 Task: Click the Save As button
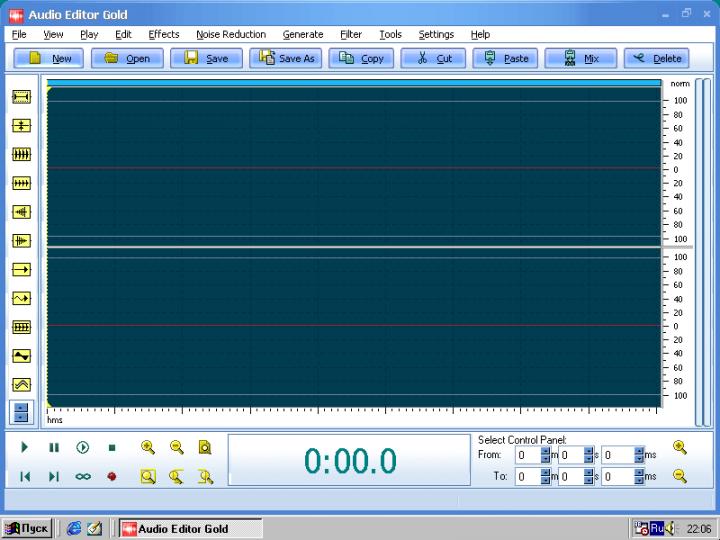click(286, 58)
